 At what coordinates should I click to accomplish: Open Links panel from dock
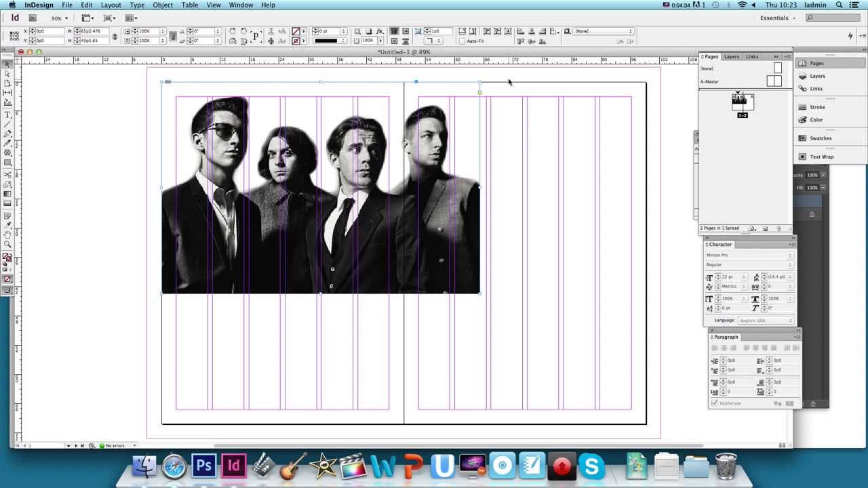(816, 89)
